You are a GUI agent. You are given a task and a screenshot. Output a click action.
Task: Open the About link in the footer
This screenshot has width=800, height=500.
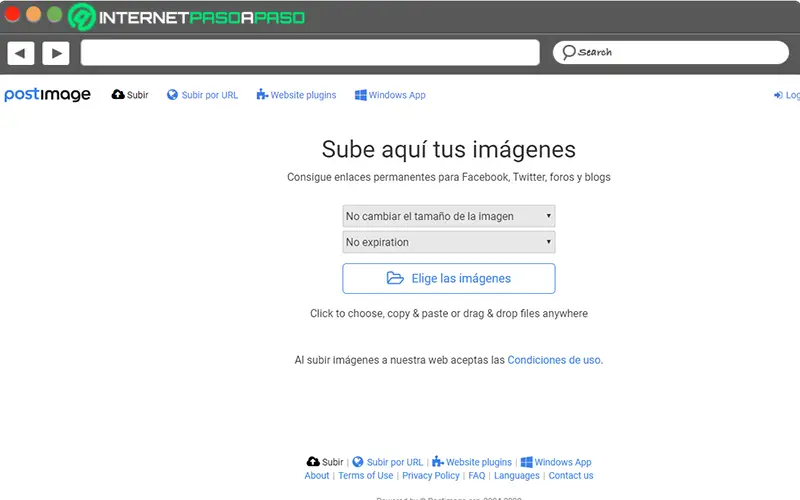coord(317,476)
